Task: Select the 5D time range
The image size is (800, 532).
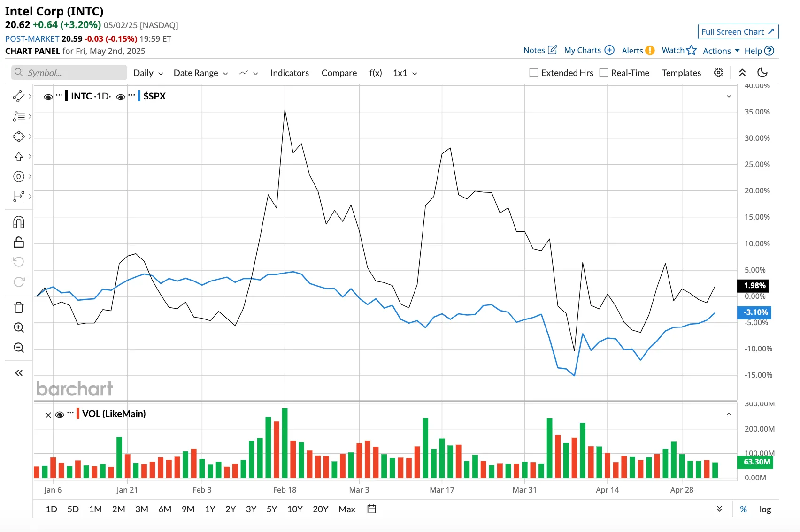Action: click(x=73, y=509)
